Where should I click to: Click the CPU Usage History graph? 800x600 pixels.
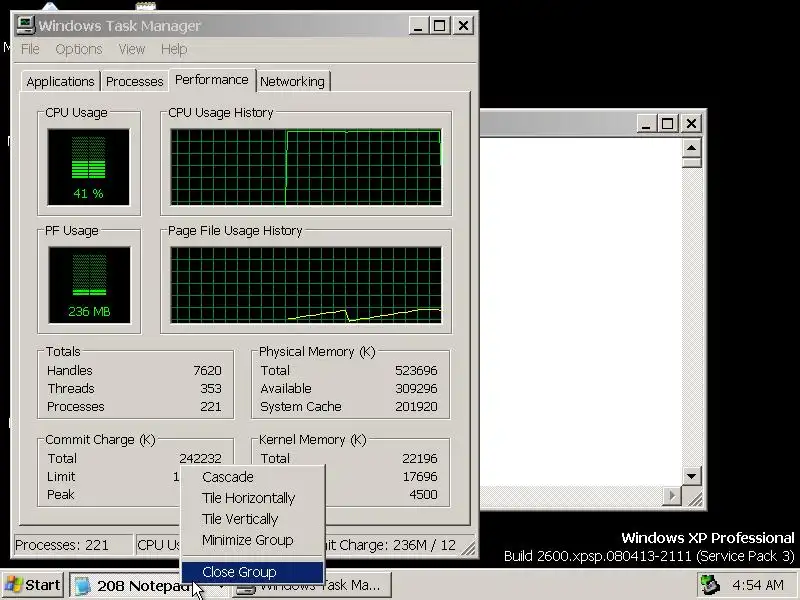click(x=306, y=167)
